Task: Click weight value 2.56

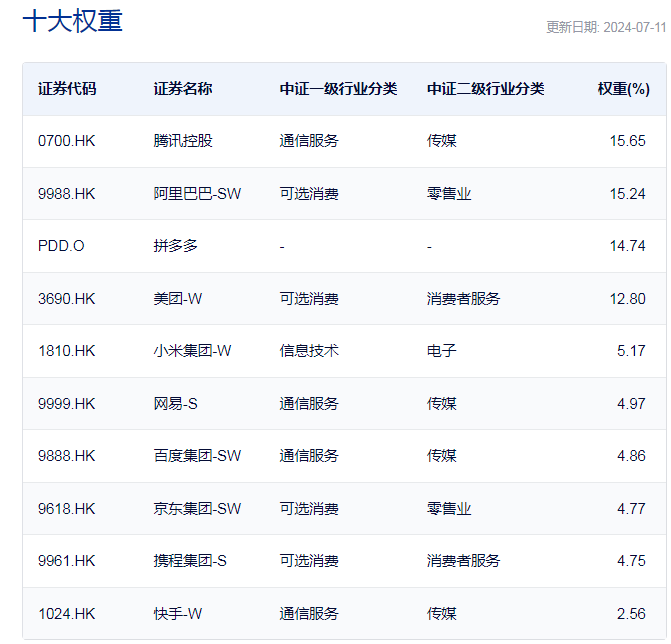Action: pyautogui.click(x=631, y=614)
